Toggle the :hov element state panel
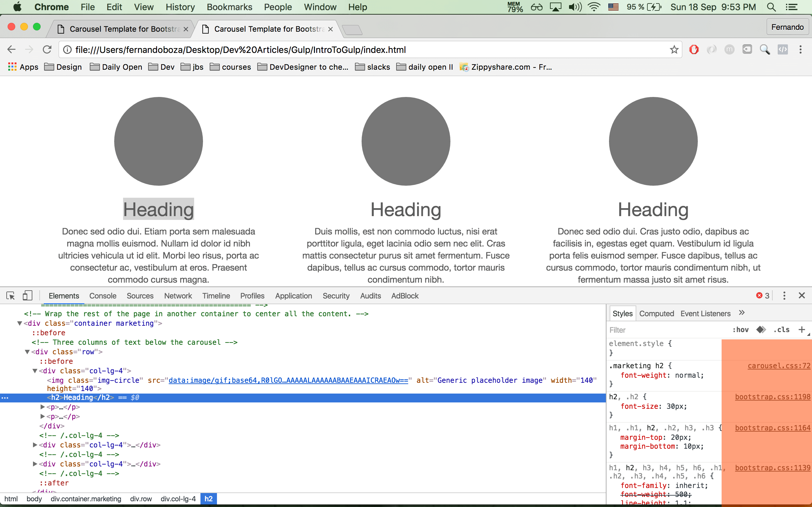 pos(741,330)
